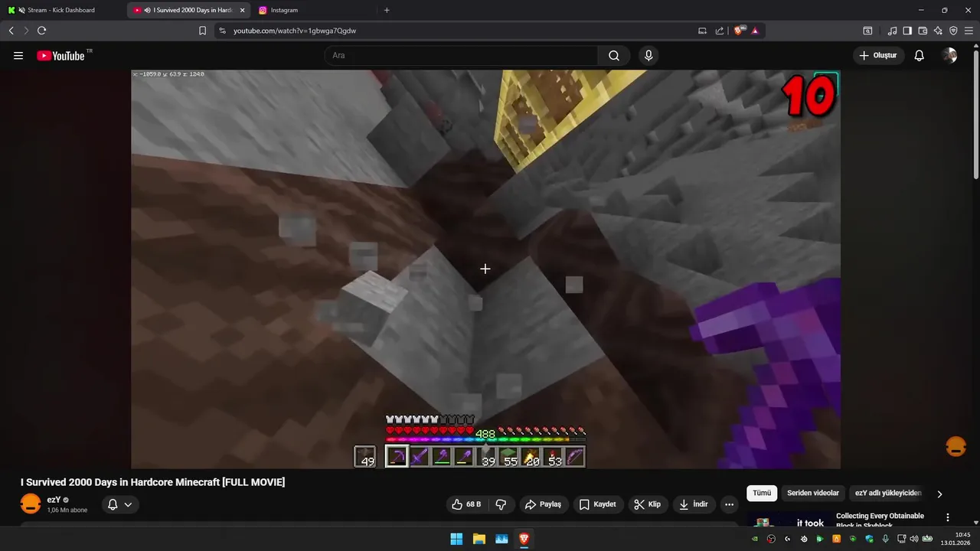Open the Brave VPN shield icon

tap(953, 31)
